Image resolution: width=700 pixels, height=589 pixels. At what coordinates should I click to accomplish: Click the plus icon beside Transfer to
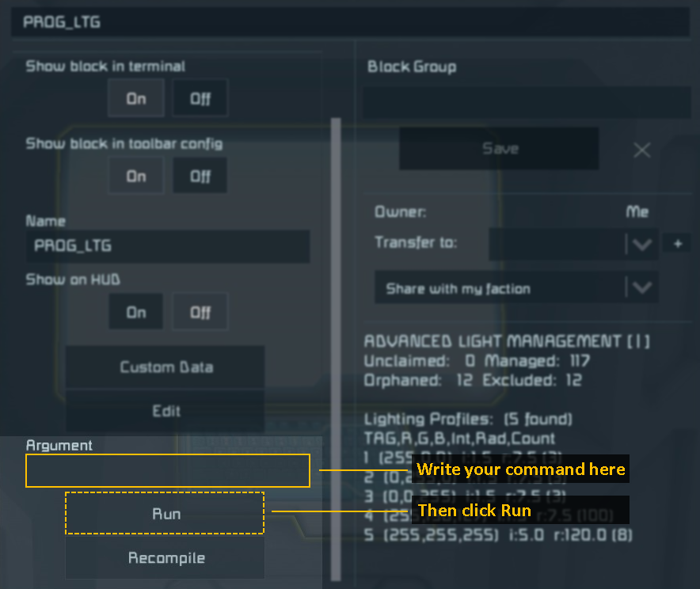pos(677,245)
